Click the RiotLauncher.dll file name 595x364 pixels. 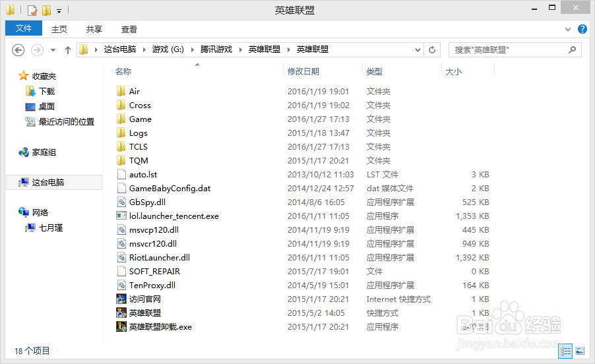pyautogui.click(x=160, y=257)
